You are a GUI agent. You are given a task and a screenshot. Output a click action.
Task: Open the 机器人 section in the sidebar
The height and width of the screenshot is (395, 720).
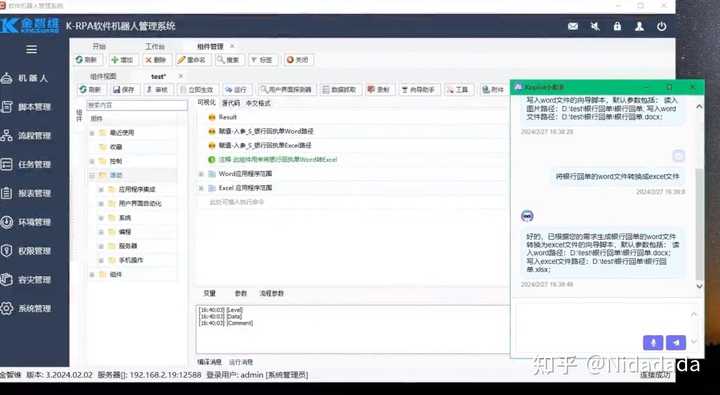[x=25, y=78]
